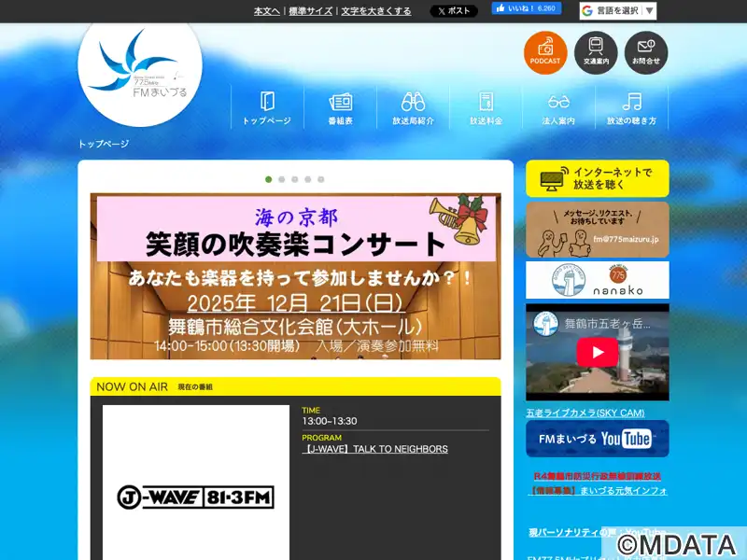Viewport: 747px width, 560px height.
Task: Click the YouTube channel avatar in video
Action: click(545, 324)
